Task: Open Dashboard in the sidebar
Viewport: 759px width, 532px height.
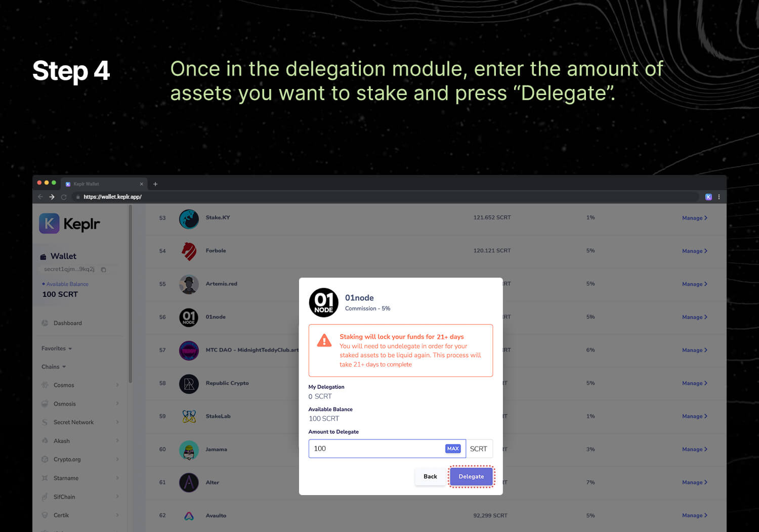Action: tap(68, 323)
